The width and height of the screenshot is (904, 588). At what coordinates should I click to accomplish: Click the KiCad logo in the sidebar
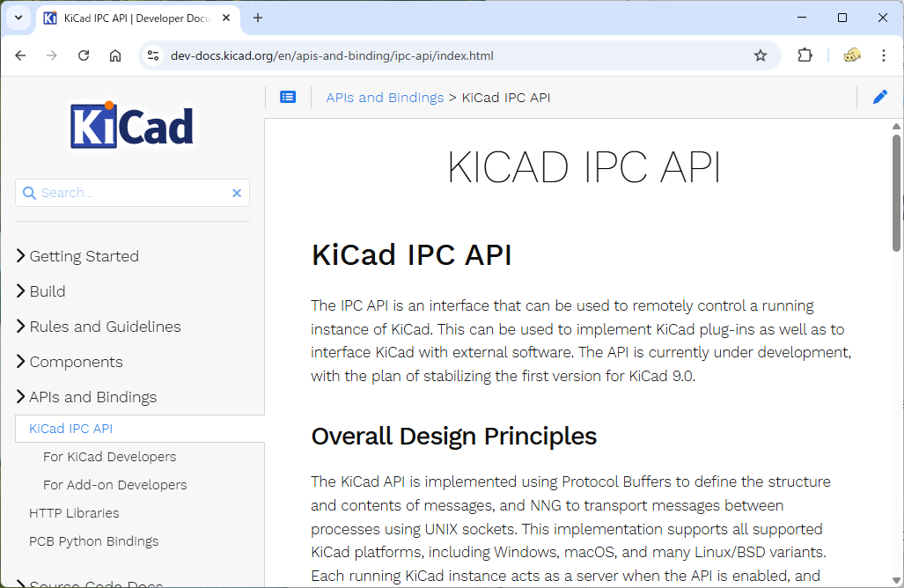pyautogui.click(x=132, y=125)
